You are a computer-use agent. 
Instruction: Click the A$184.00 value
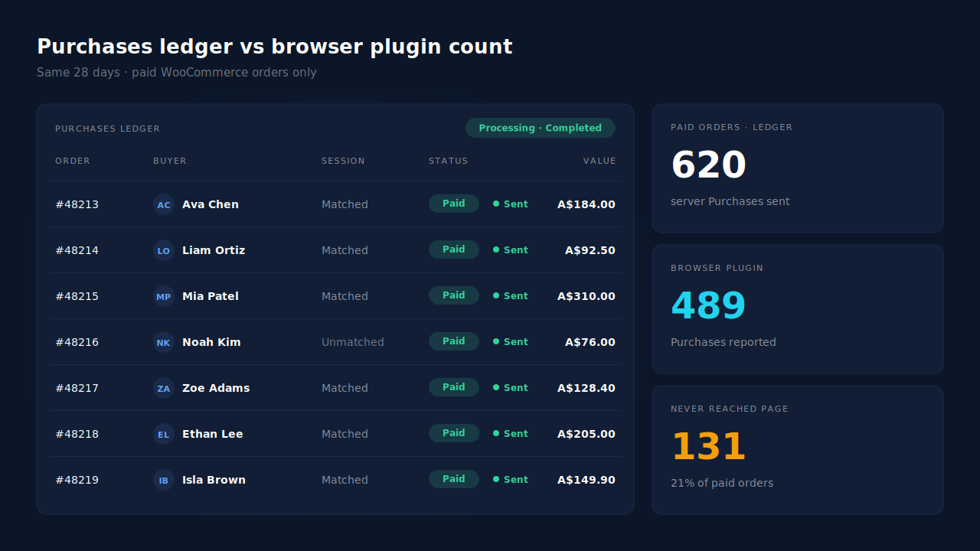click(586, 204)
